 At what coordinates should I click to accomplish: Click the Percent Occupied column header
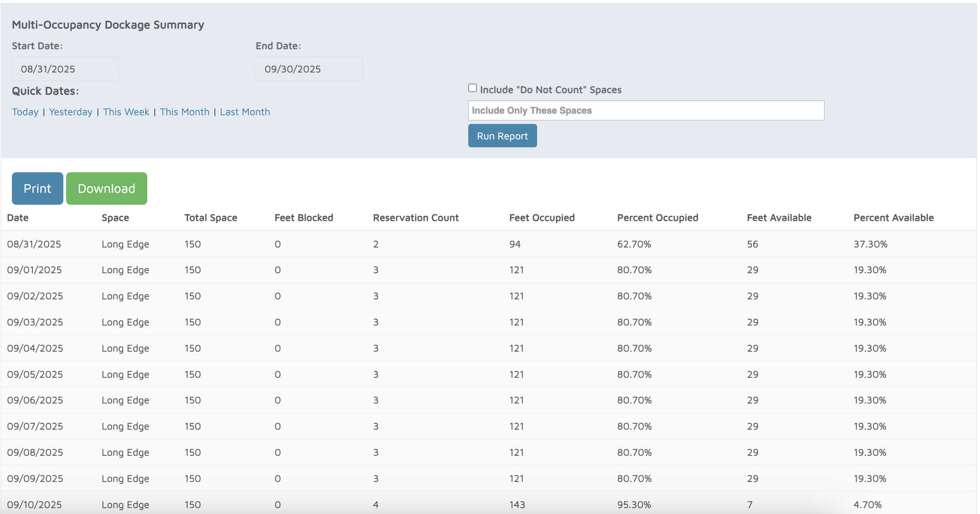click(657, 218)
